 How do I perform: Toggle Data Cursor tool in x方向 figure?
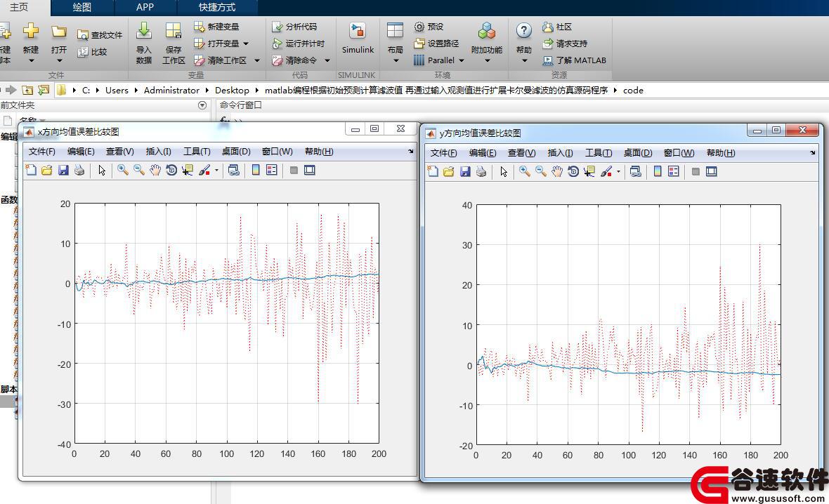[x=187, y=170]
